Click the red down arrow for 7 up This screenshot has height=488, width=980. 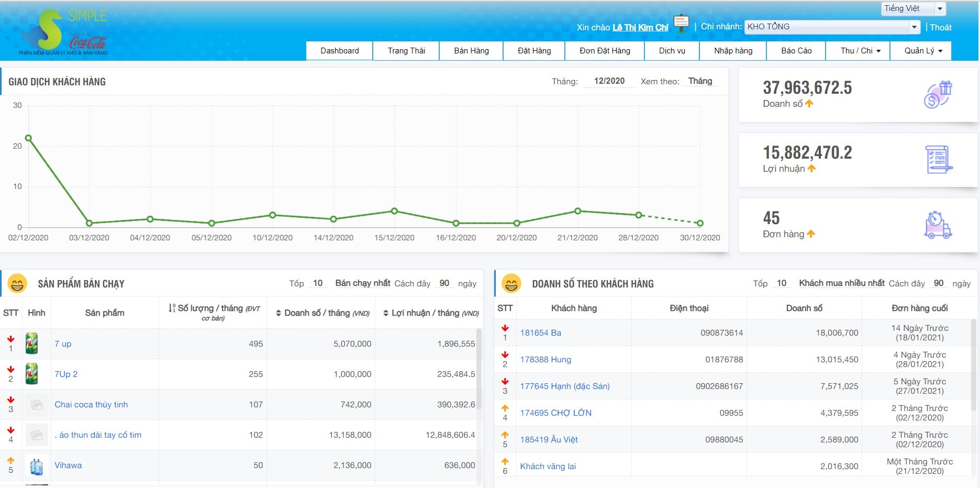click(x=11, y=339)
